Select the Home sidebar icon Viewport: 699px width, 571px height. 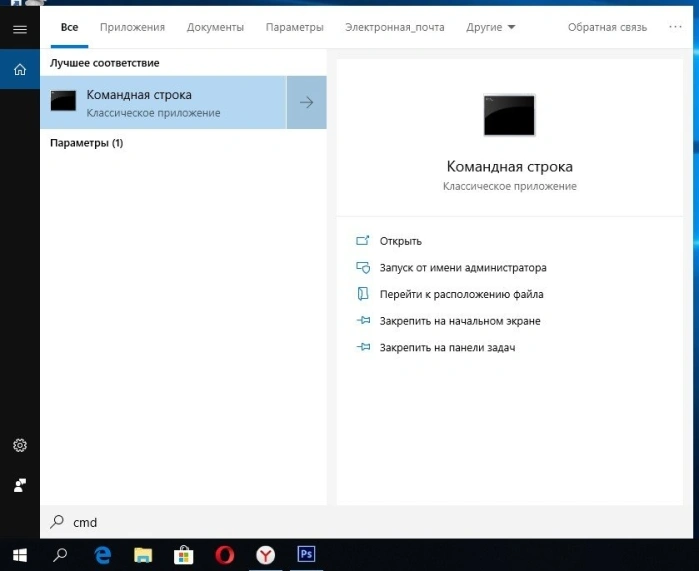click(x=20, y=70)
